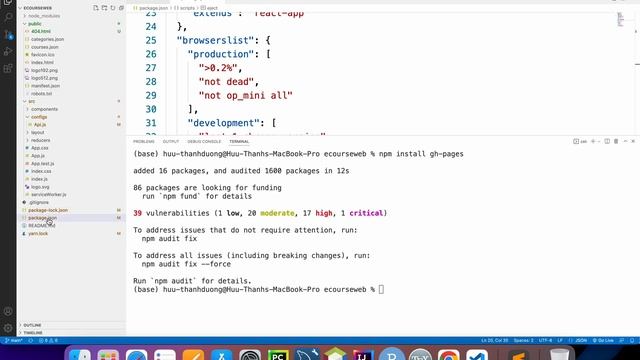Screen dimensions: 640x360
Task: Open the Visual Studio Code icon in Dock
Action: 477,356
